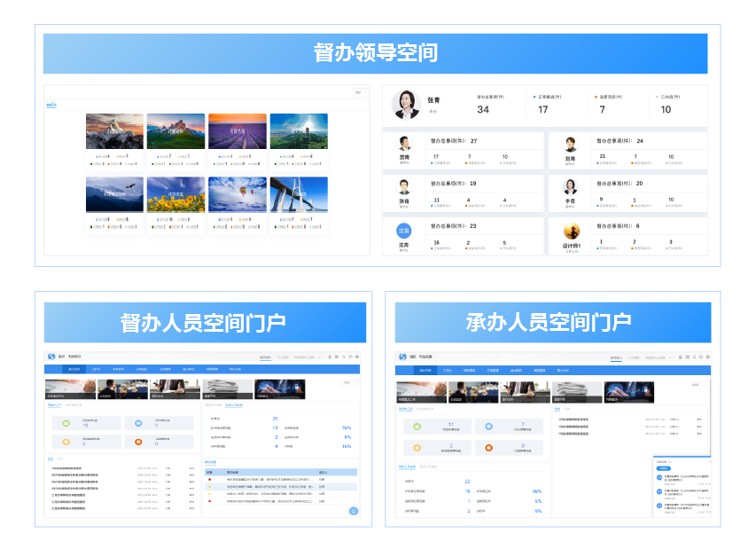The width and height of the screenshot is (756, 557).
Task: Click the "86%" value in 承办人员 portal
Action: click(x=537, y=491)
